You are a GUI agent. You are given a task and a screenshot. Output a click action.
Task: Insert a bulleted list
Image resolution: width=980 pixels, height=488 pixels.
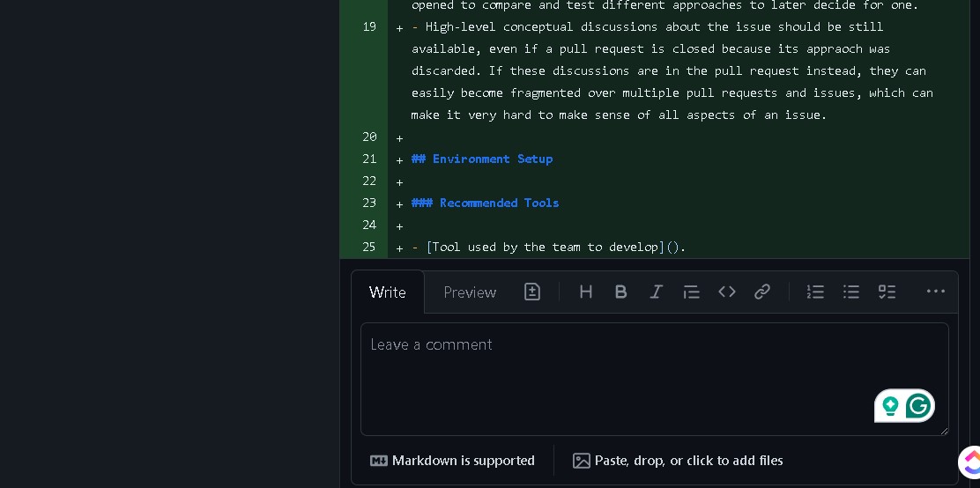click(x=851, y=292)
